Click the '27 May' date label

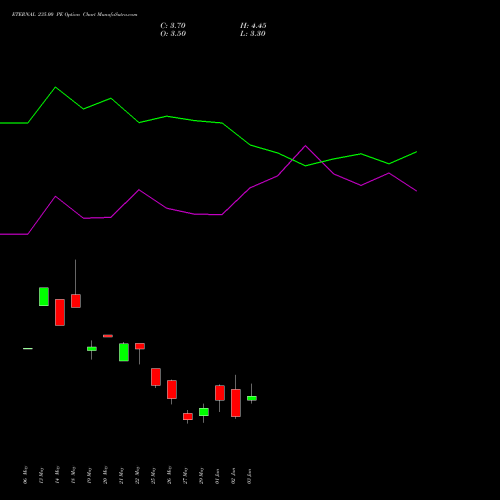coord(186,475)
